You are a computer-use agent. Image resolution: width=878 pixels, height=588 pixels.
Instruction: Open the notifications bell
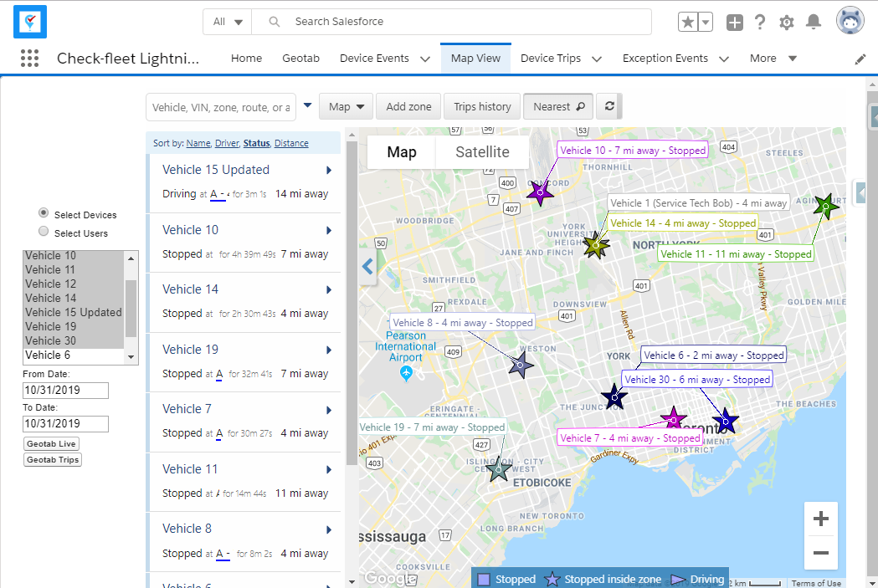[813, 23]
